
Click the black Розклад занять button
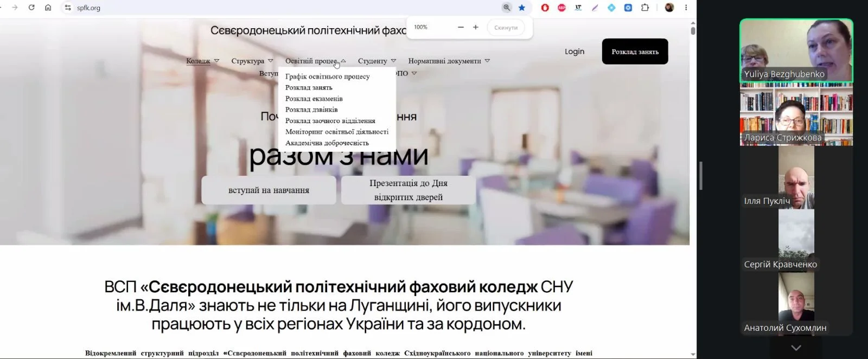tap(635, 52)
